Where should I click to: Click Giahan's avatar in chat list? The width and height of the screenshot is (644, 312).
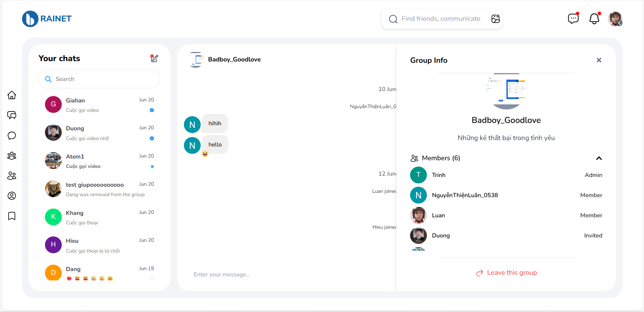point(53,104)
